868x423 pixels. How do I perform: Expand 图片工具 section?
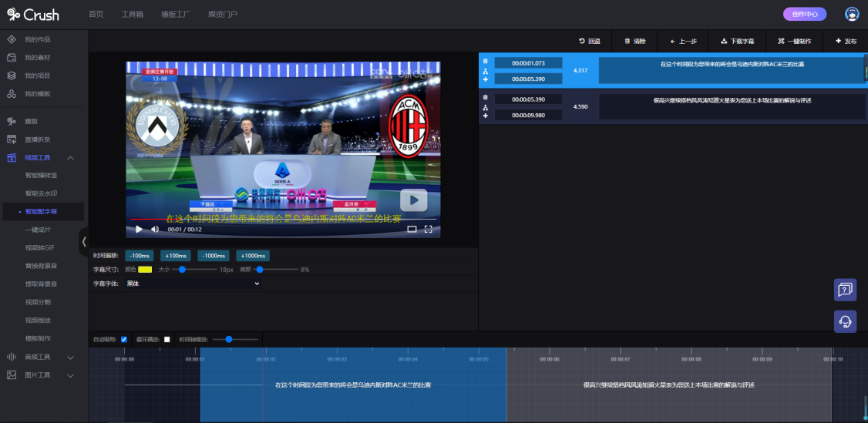(70, 375)
